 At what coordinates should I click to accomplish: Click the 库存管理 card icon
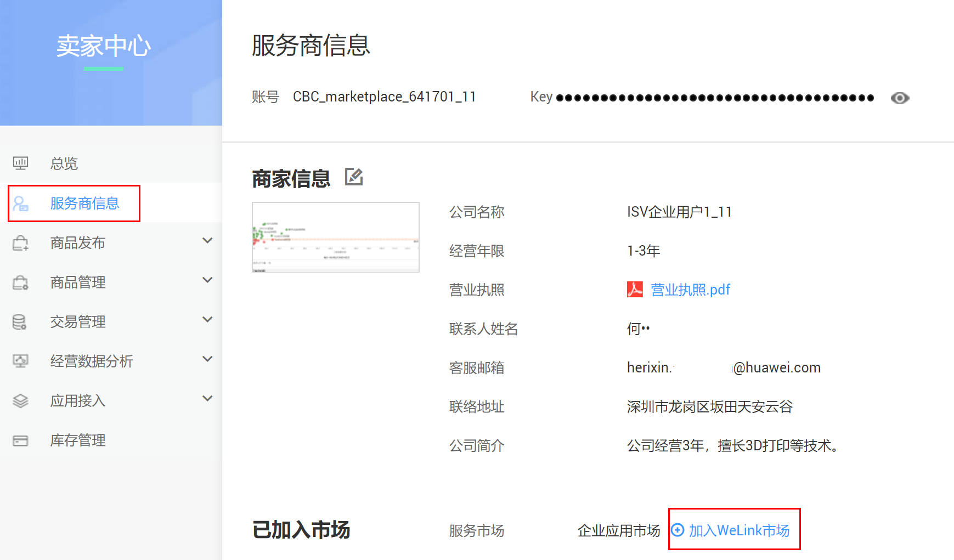click(x=20, y=440)
